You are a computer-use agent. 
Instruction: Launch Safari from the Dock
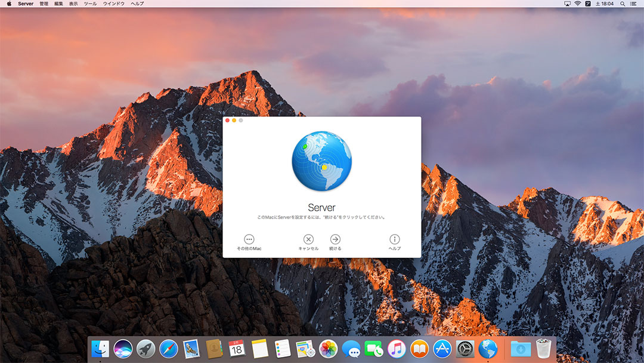168,349
